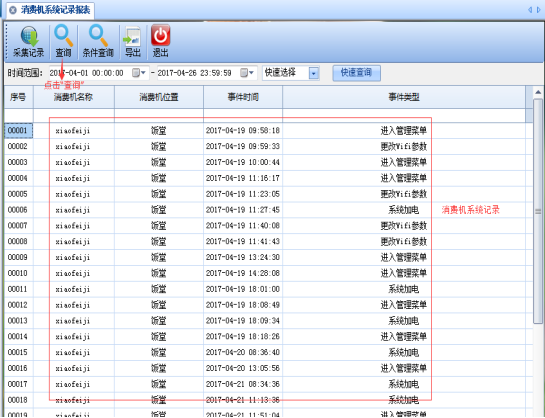Select row number 00001

coord(17,131)
